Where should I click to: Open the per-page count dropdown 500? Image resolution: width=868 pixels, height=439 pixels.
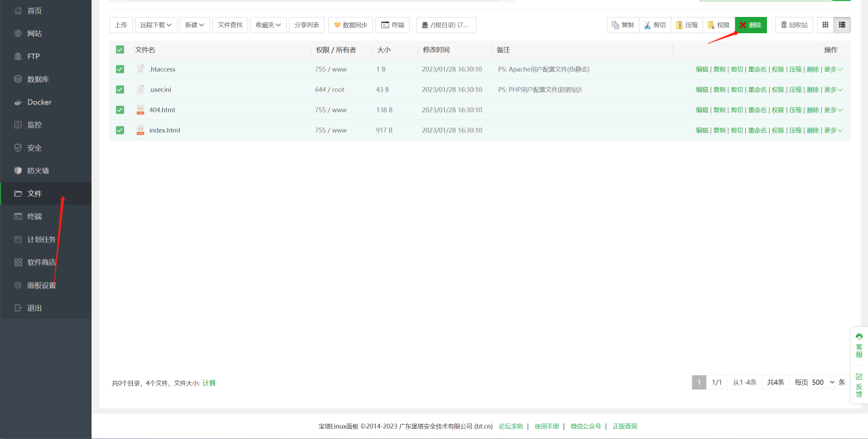point(823,383)
